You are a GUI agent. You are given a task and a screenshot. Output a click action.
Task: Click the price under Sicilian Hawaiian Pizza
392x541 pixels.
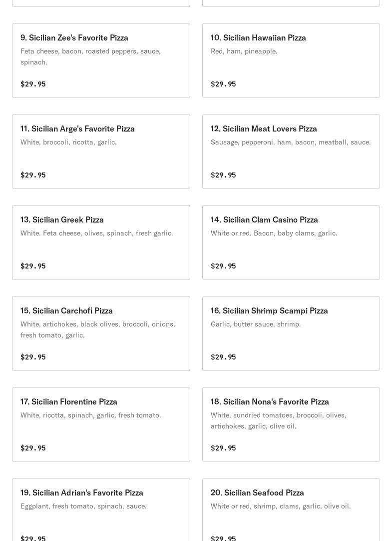223,84
